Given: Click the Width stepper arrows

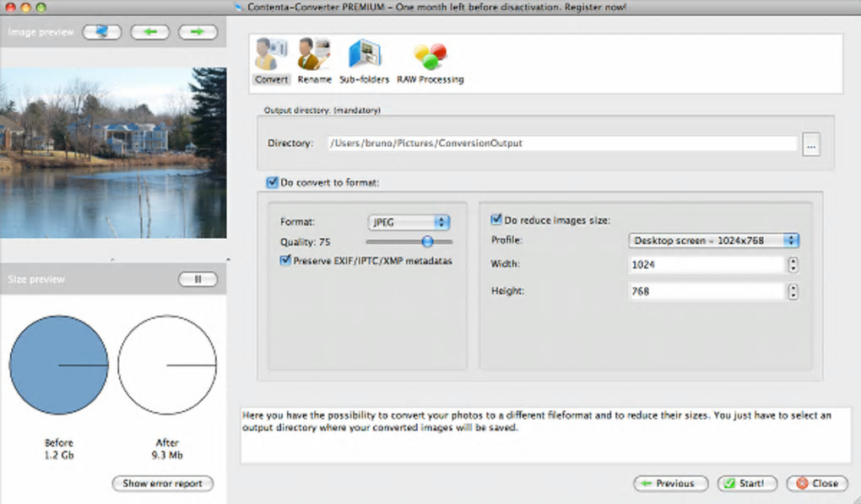Looking at the screenshot, I should (793, 264).
